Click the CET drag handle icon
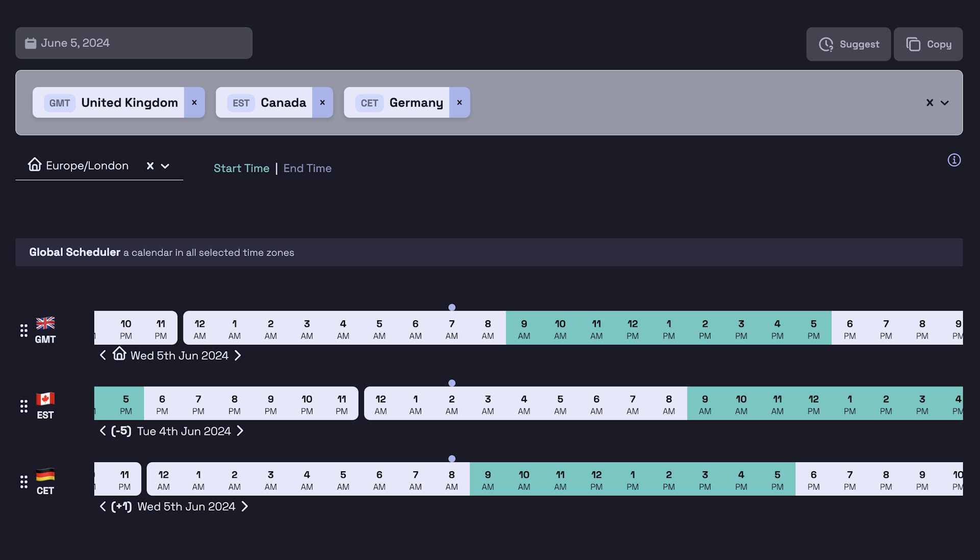Viewport: 980px width, 560px height. coord(24,481)
